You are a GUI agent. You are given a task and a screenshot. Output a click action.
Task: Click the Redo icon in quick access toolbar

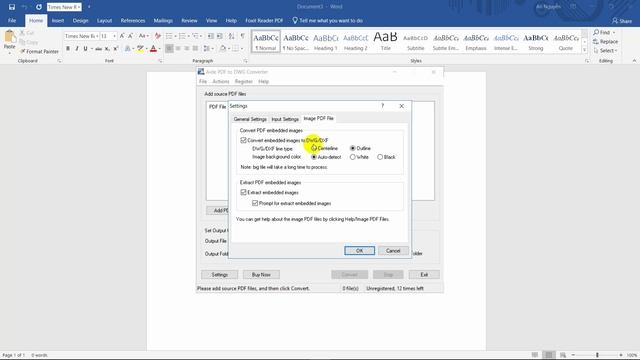click(38, 7)
